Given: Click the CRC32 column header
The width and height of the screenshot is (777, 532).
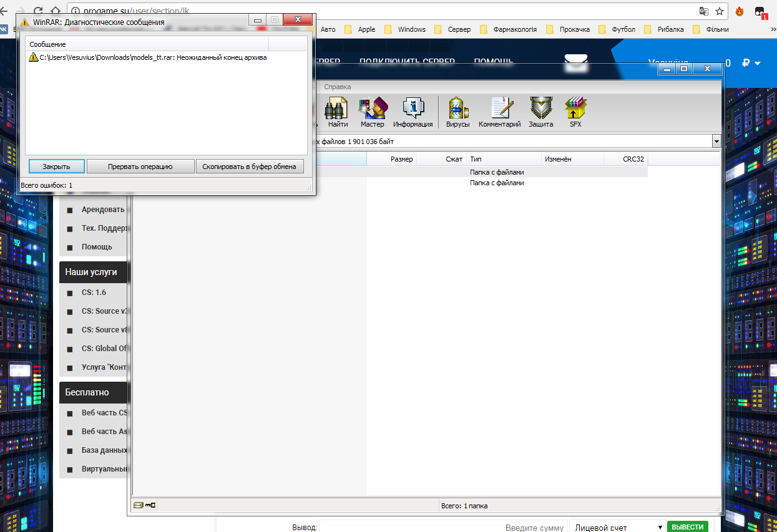Looking at the screenshot, I should point(626,159).
